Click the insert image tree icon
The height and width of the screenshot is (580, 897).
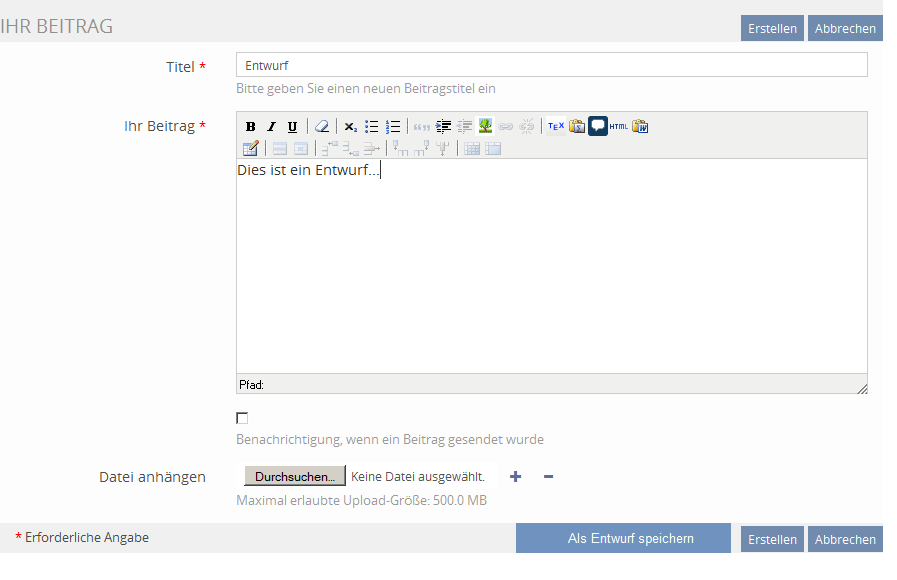click(485, 127)
